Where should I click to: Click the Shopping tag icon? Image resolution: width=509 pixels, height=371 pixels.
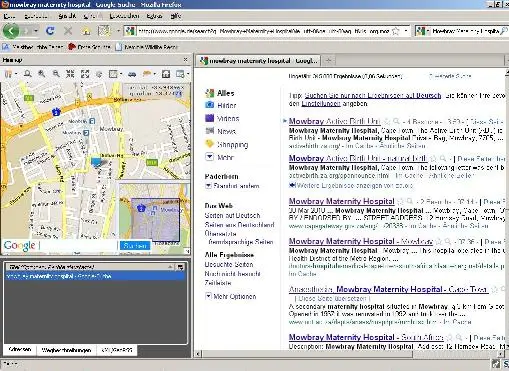click(210, 144)
